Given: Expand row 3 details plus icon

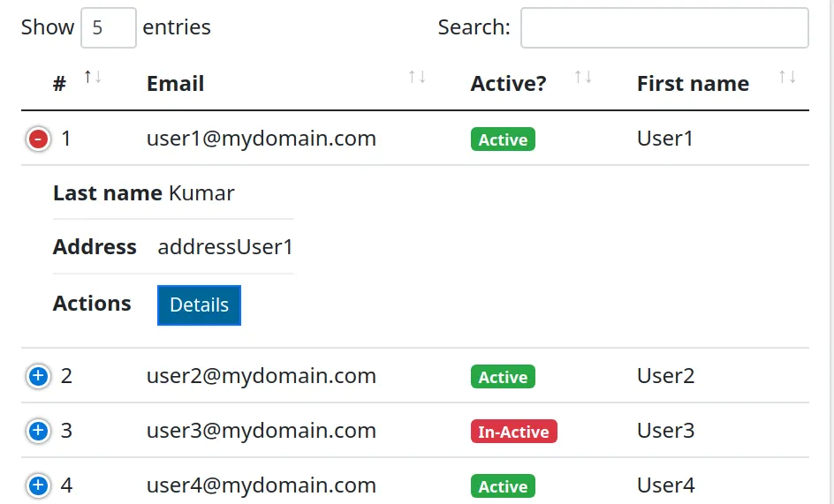Looking at the screenshot, I should [x=38, y=431].
